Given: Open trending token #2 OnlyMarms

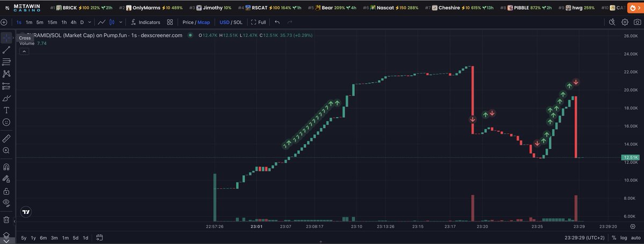Looking at the screenshot, I should pyautogui.click(x=150, y=8).
